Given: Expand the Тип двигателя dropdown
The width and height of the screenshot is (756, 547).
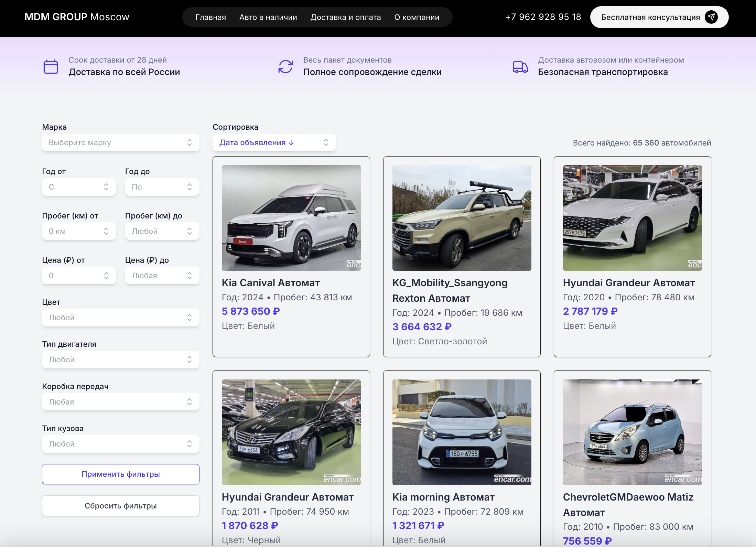Looking at the screenshot, I should 120,360.
